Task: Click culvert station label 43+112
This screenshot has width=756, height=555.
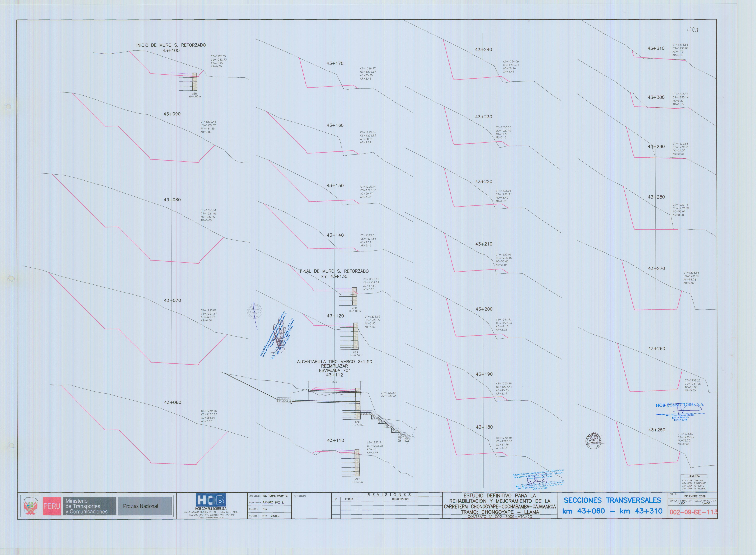Action: click(x=334, y=375)
